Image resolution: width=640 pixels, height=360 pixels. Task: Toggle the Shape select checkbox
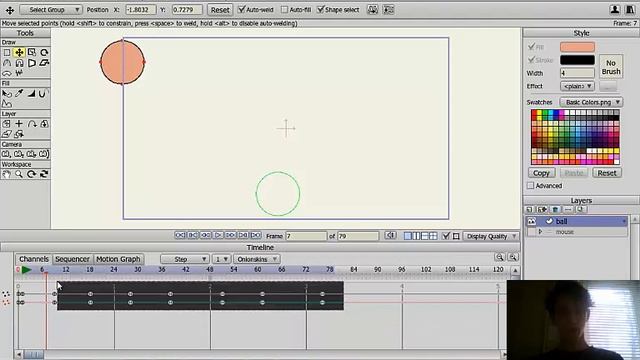coord(321,9)
